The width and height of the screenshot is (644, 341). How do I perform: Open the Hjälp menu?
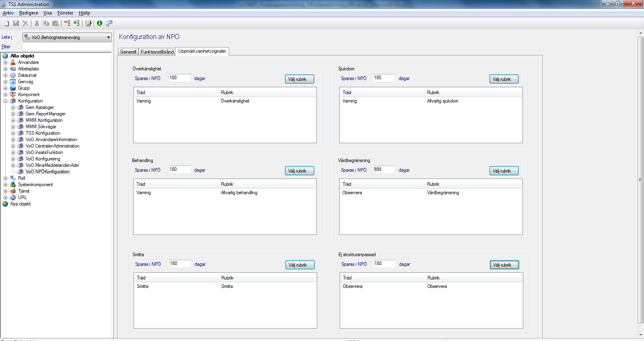(x=84, y=13)
